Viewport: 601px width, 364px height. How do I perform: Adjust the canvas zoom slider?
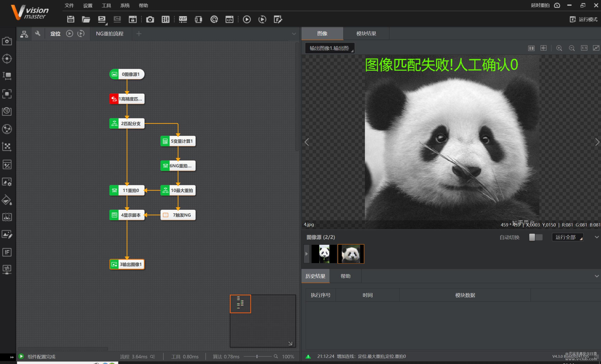click(257, 356)
